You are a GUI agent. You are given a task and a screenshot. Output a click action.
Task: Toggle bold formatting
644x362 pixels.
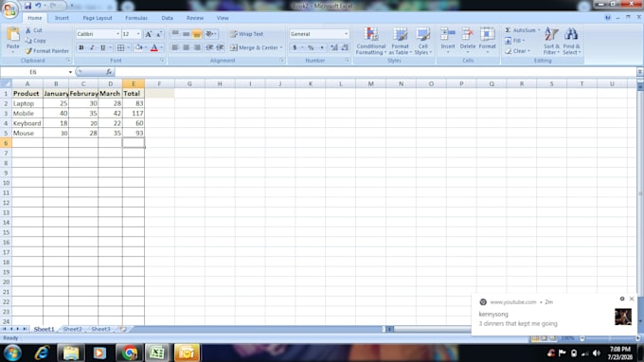(81, 47)
